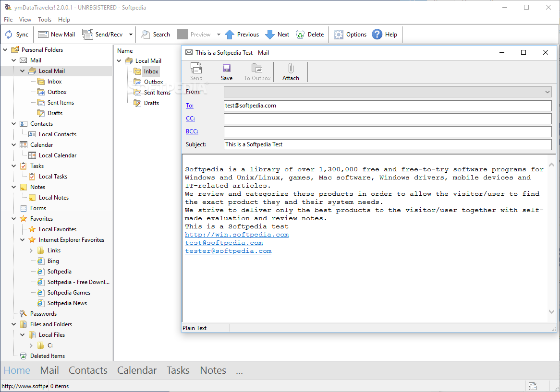Select Inbox in the sidebar tree
The image size is (560, 392).
54,82
